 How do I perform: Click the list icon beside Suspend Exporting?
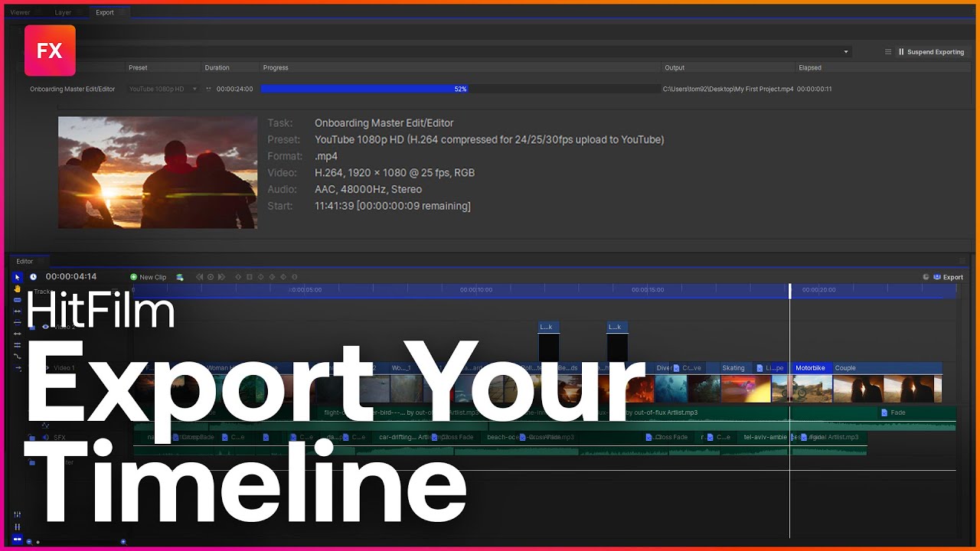tap(888, 52)
